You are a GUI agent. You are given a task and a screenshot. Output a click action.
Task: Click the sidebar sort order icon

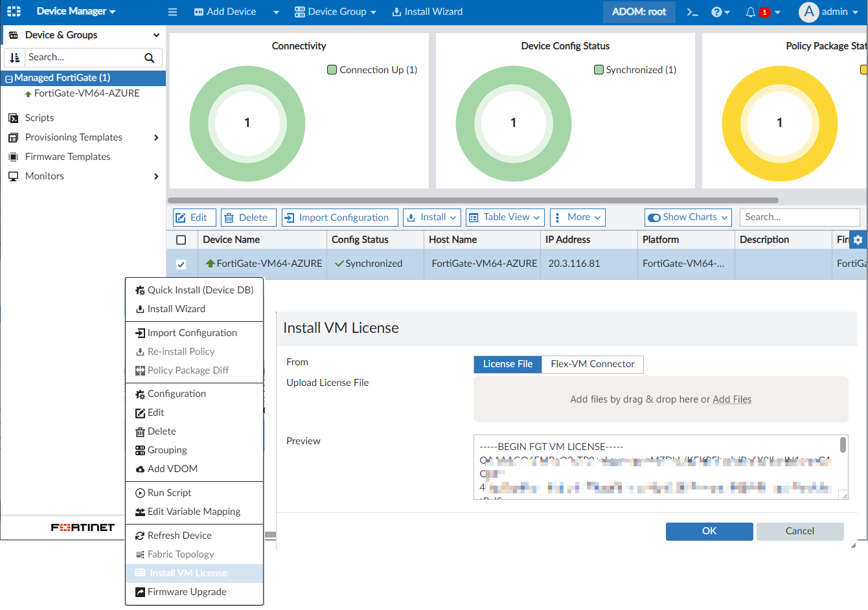point(15,58)
